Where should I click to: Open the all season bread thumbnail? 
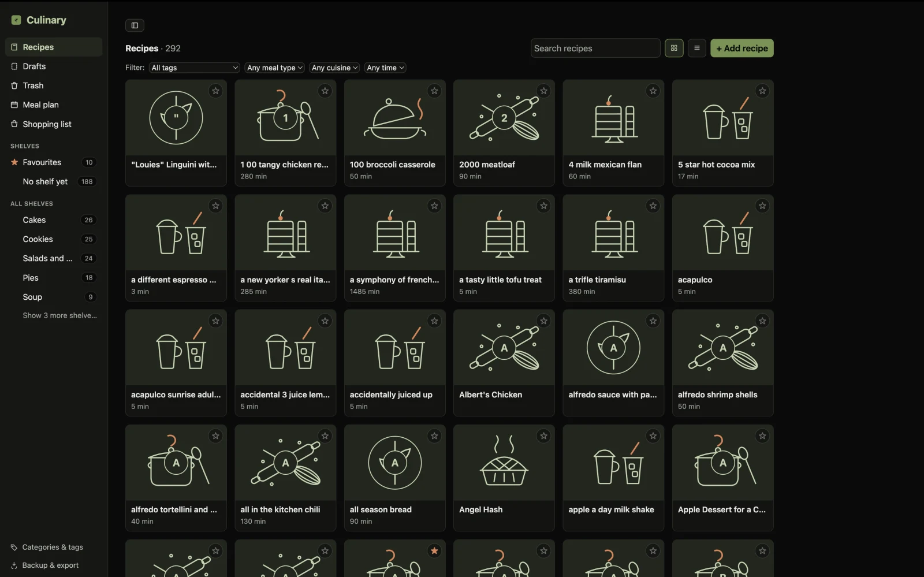click(x=394, y=463)
